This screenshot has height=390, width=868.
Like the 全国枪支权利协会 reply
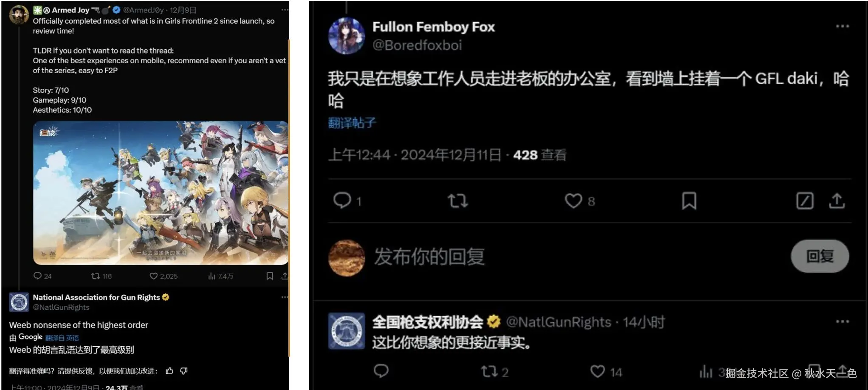[597, 371]
